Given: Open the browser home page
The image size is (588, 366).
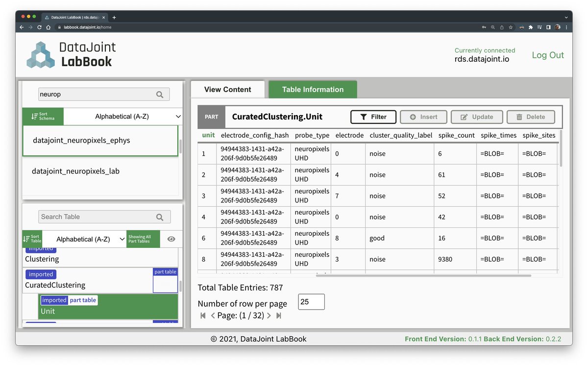Looking at the screenshot, I should 48,27.
